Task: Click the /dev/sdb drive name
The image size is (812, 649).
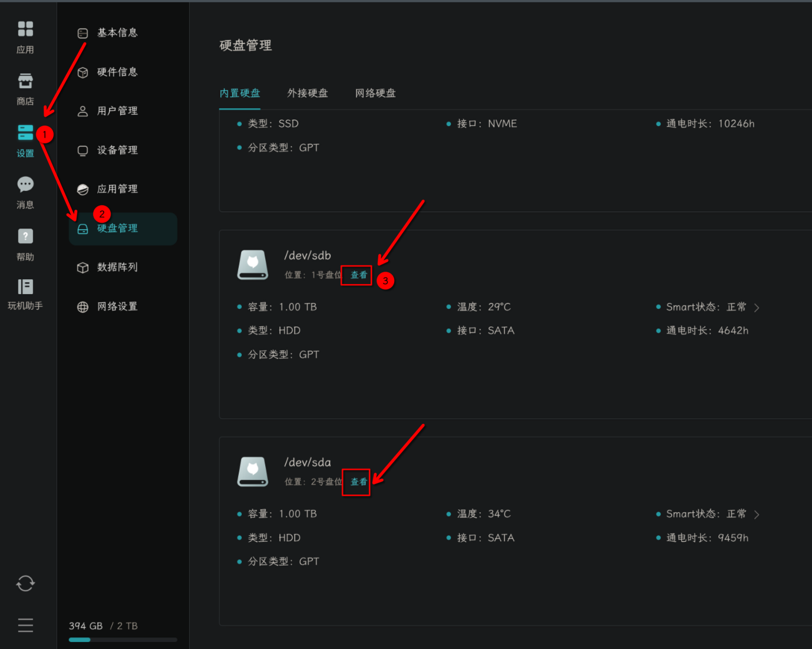Action: [x=308, y=255]
